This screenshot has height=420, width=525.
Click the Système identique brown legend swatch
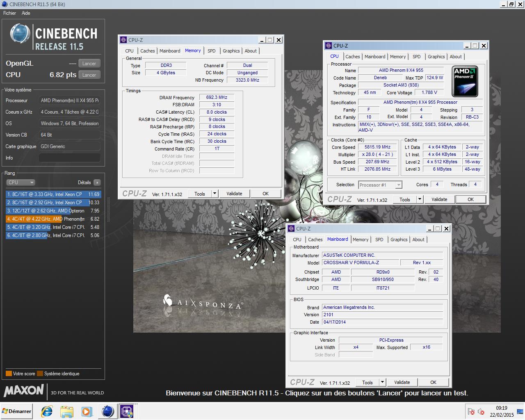(x=40, y=374)
